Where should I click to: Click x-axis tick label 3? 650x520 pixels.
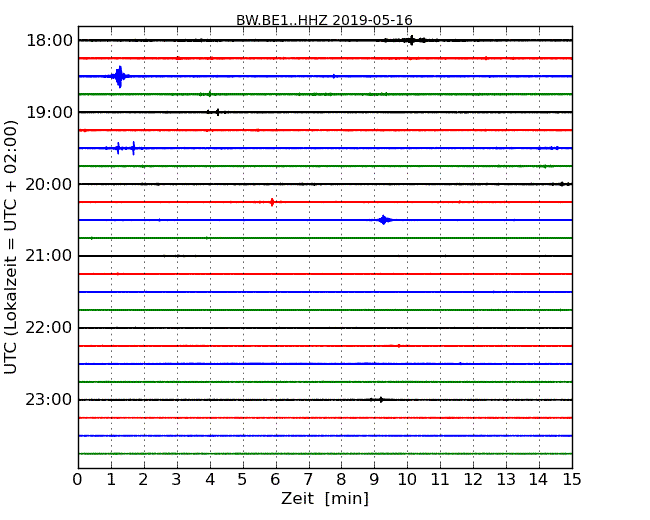tap(177, 480)
